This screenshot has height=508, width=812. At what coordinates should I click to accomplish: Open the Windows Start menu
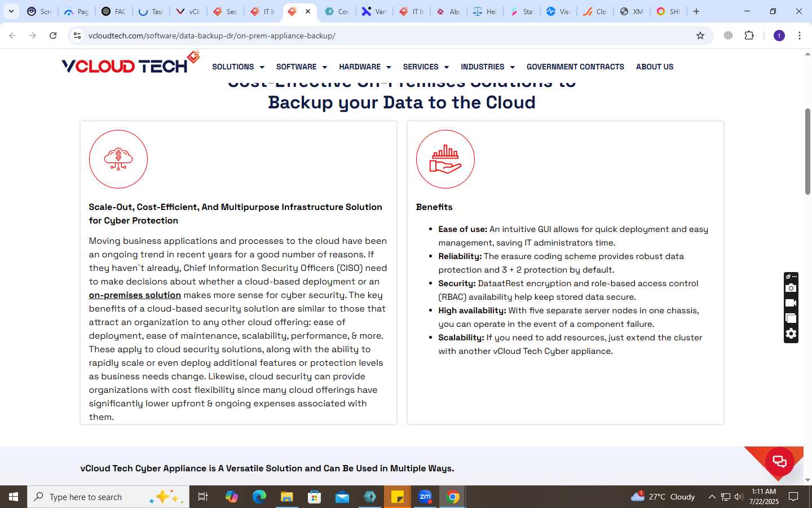click(14, 497)
